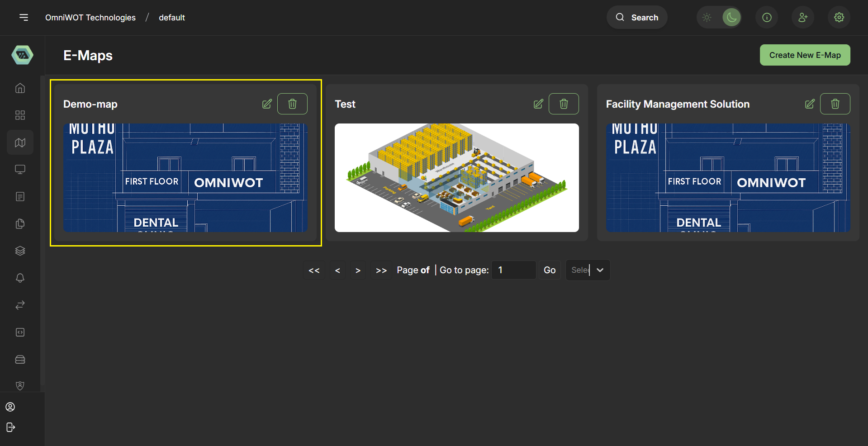
Task: Click the Go to page number field
Action: click(x=513, y=270)
